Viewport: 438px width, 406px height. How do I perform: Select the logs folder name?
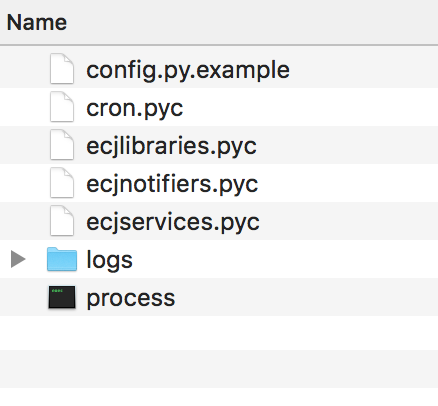(x=109, y=260)
